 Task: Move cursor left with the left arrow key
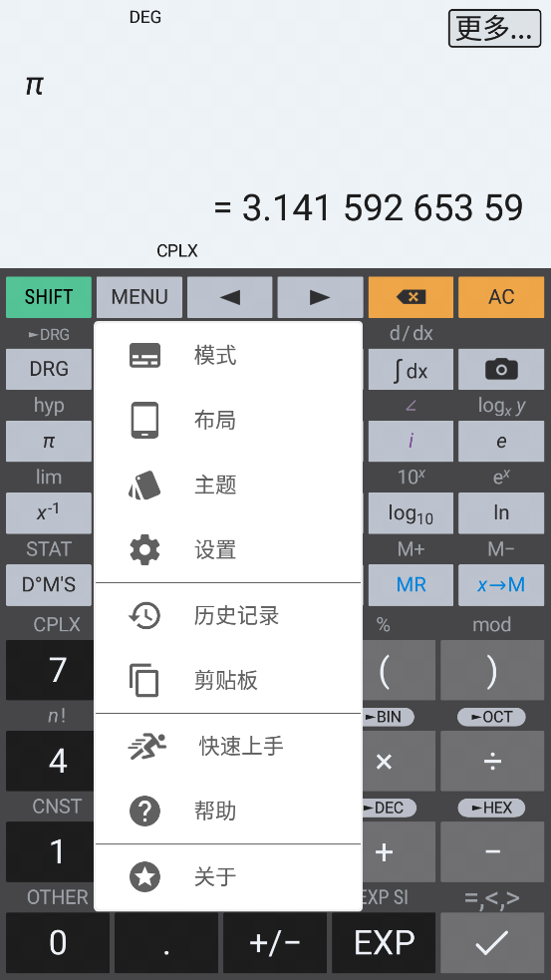pos(230,297)
